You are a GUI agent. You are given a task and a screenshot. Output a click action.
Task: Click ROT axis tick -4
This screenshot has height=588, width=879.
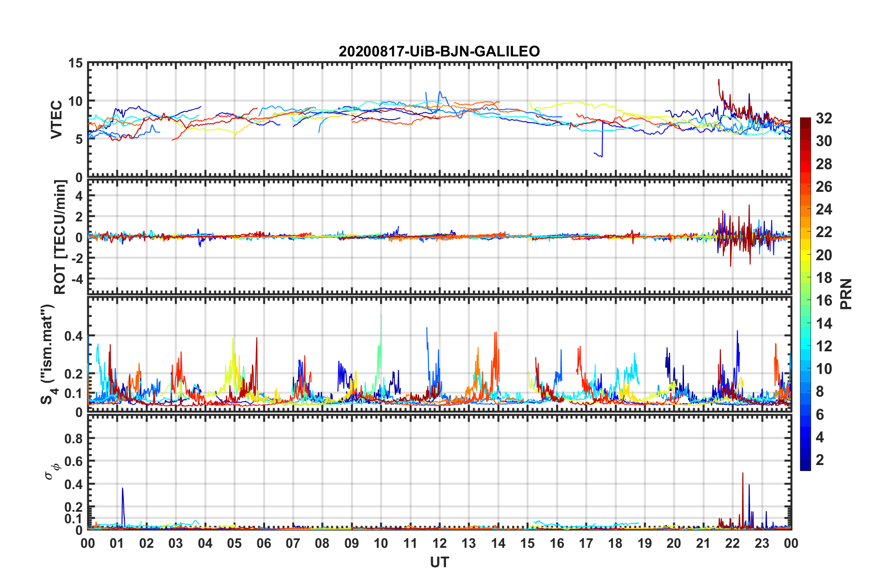(77, 279)
